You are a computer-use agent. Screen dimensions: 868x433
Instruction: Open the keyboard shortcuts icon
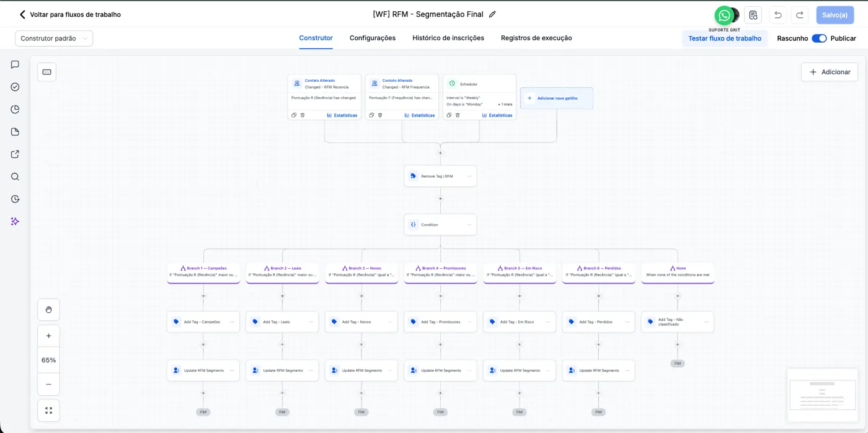click(46, 72)
